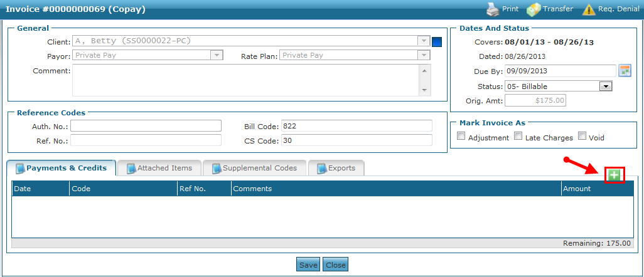
Task: Expand the Status dropdown
Action: [605, 86]
